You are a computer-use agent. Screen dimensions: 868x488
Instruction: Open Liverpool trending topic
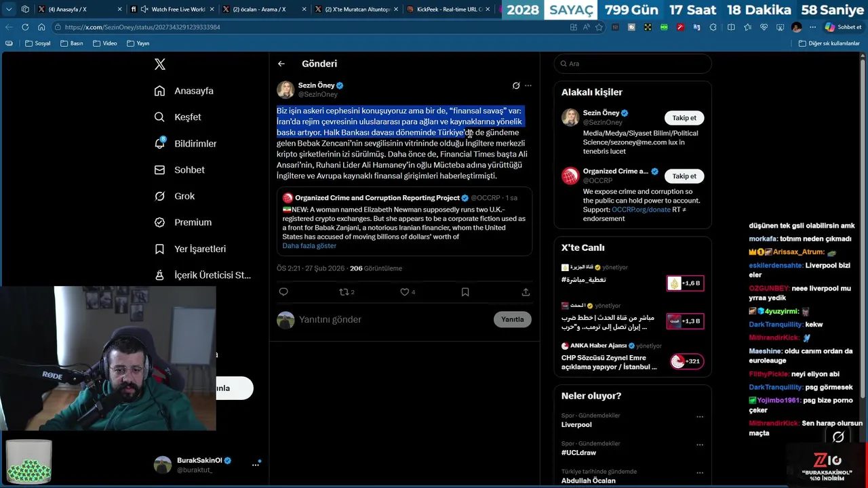tap(576, 425)
